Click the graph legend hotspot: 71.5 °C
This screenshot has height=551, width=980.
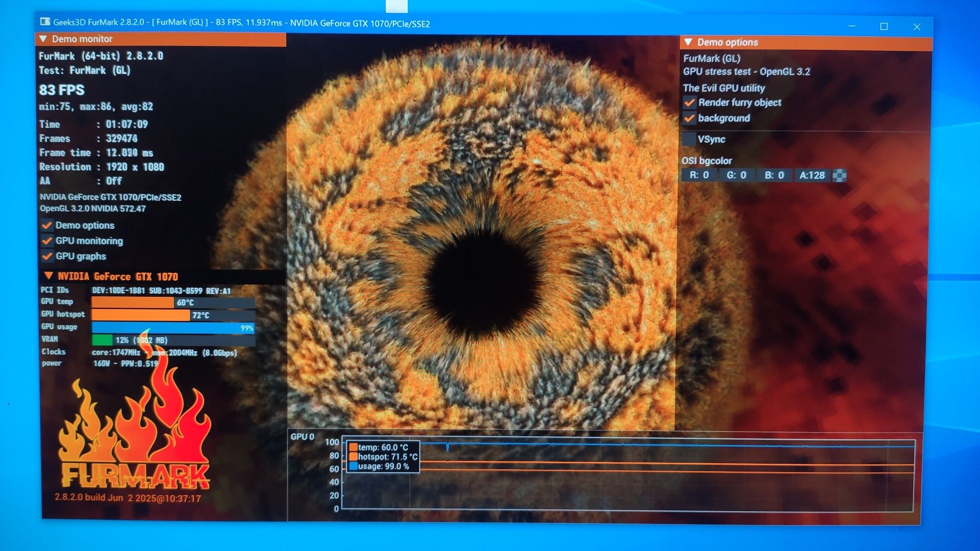click(383, 456)
